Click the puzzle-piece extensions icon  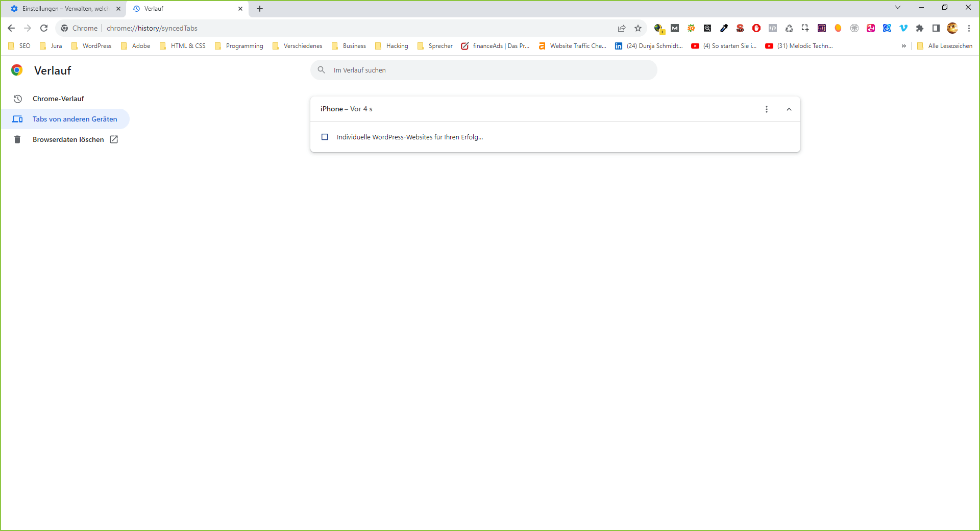coord(920,28)
